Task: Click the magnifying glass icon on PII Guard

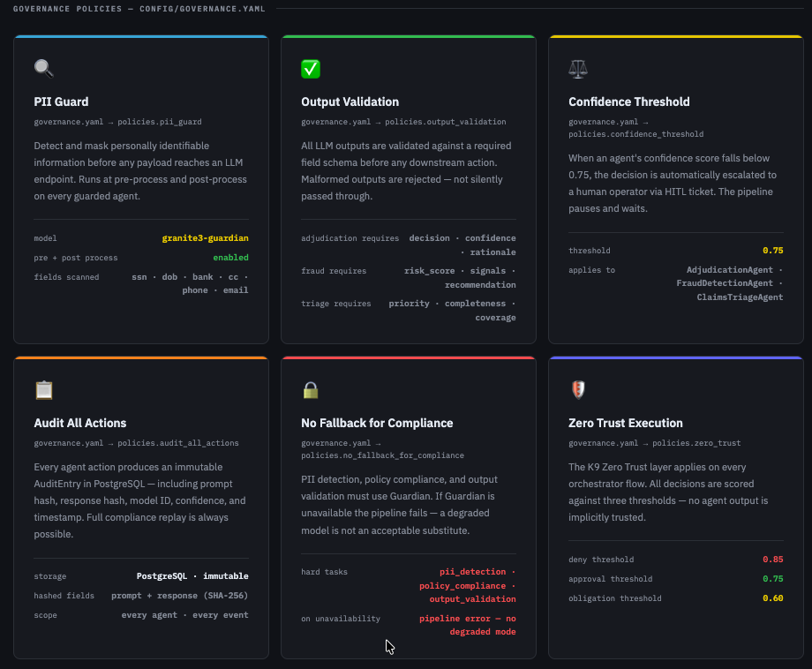Action: pyautogui.click(x=44, y=68)
